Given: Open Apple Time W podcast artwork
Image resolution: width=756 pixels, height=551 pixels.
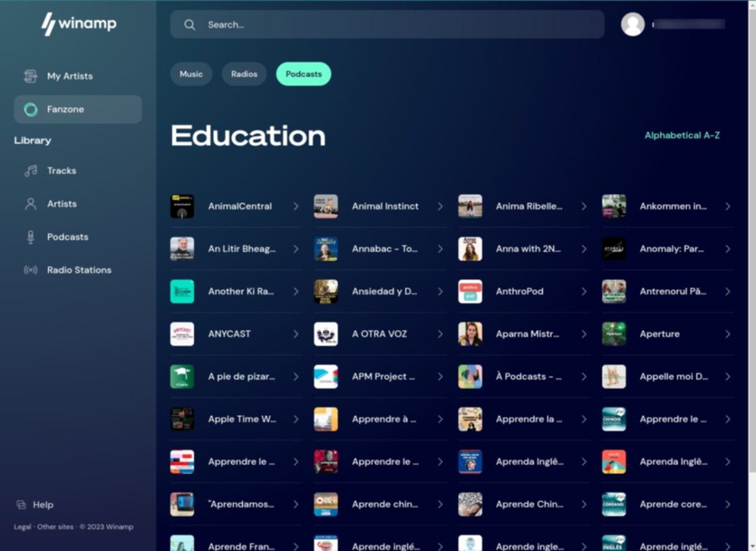Looking at the screenshot, I should 182,419.
